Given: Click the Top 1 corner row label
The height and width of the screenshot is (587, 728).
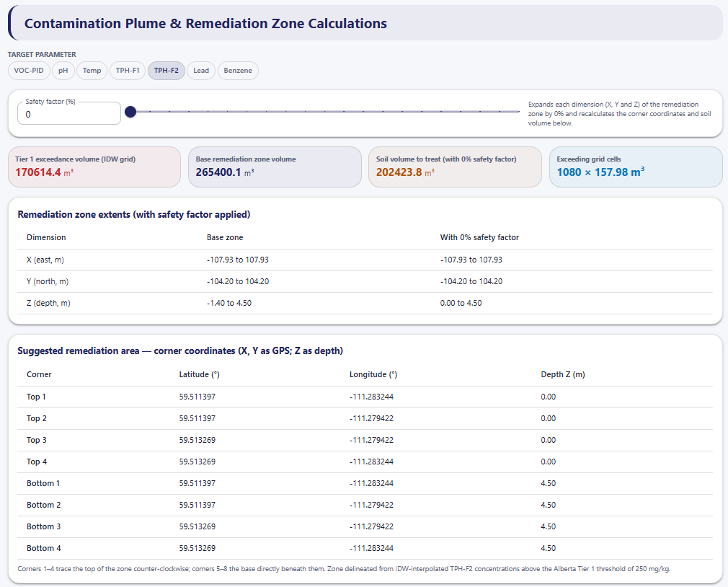Looking at the screenshot, I should 36,397.
